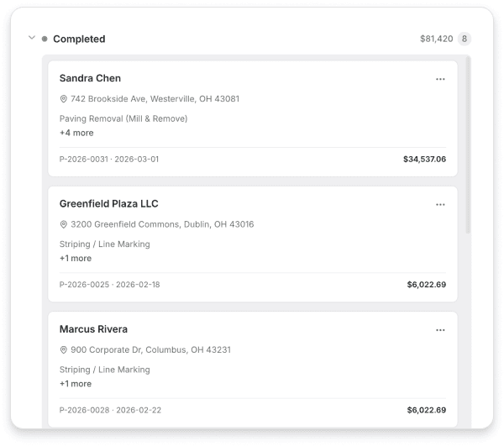Image resolution: width=504 pixels, height=446 pixels.
Task: Click the Completed section heading
Action: (79, 39)
